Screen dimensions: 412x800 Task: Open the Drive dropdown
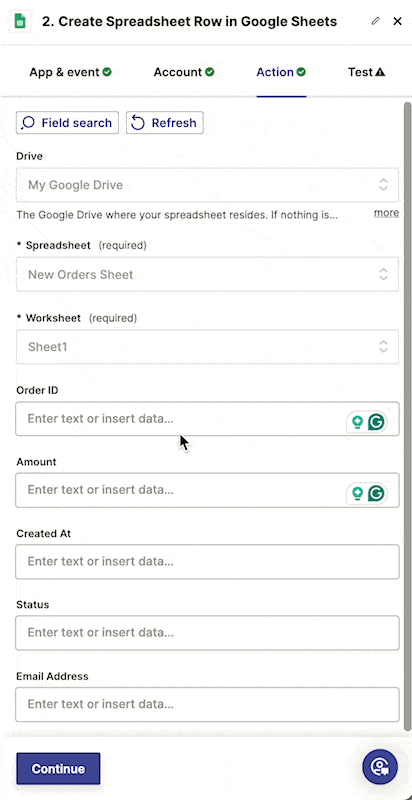207,185
